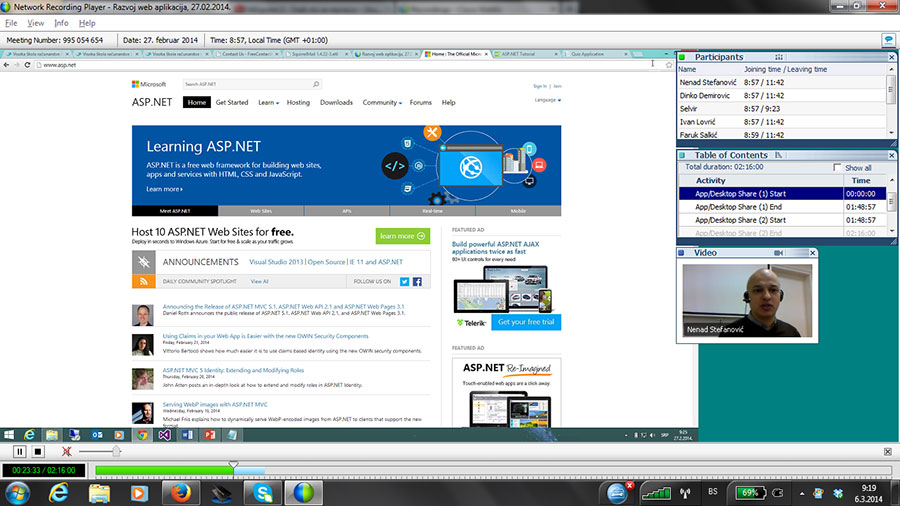900x506 pixels.
Task: Open the Language dropdown on ASP.NET page
Action: pyautogui.click(x=548, y=100)
